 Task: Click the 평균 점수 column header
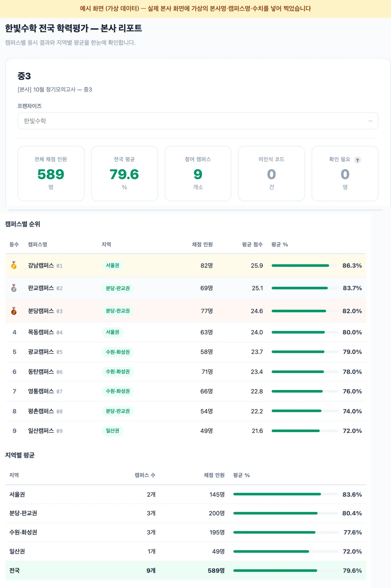(x=252, y=244)
